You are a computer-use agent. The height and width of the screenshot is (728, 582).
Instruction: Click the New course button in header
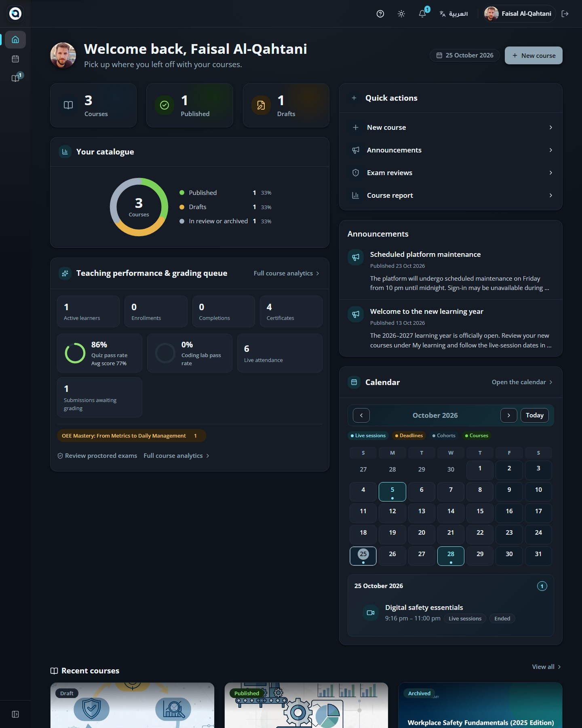coord(533,55)
